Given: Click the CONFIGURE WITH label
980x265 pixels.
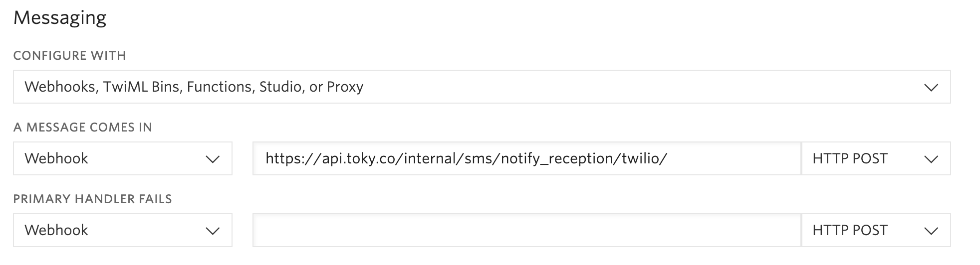Looking at the screenshot, I should click(x=69, y=55).
